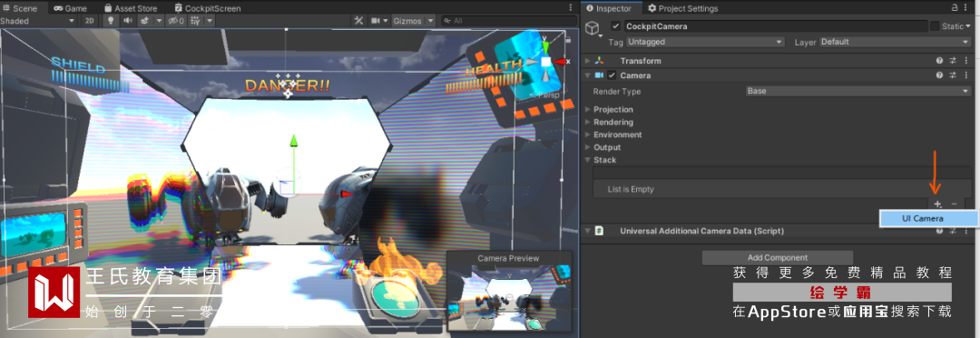Expand the Output section

(x=587, y=147)
